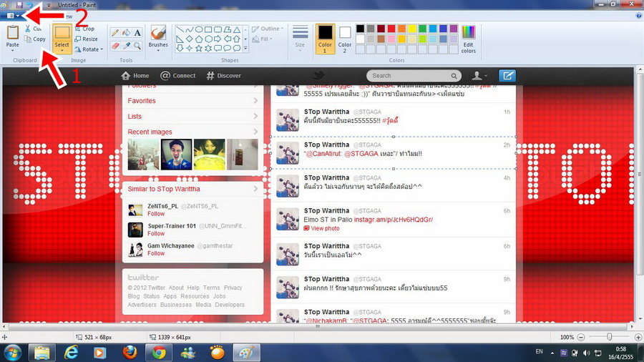Viewport: 644px width, 362px height.
Task: Click the volume icon in system tray
Action: click(586, 353)
